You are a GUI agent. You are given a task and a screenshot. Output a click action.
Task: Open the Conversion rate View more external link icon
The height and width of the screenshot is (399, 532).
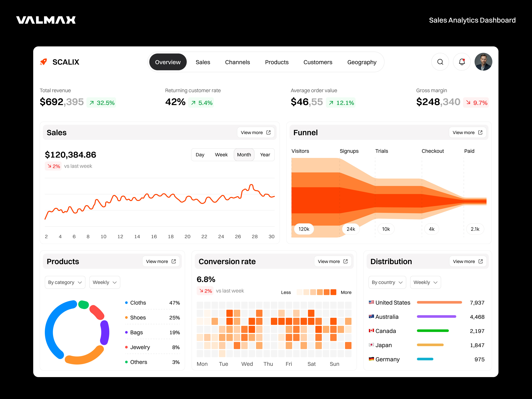click(345, 261)
